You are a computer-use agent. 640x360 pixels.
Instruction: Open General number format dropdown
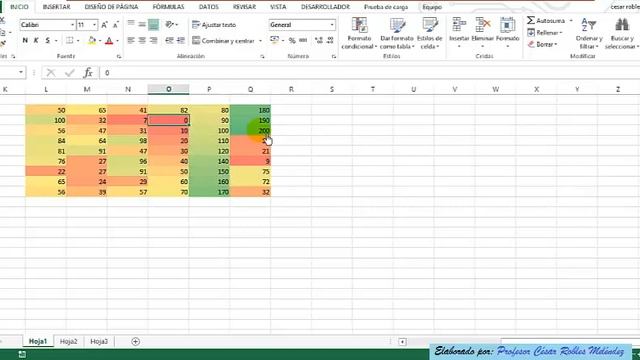[332, 25]
